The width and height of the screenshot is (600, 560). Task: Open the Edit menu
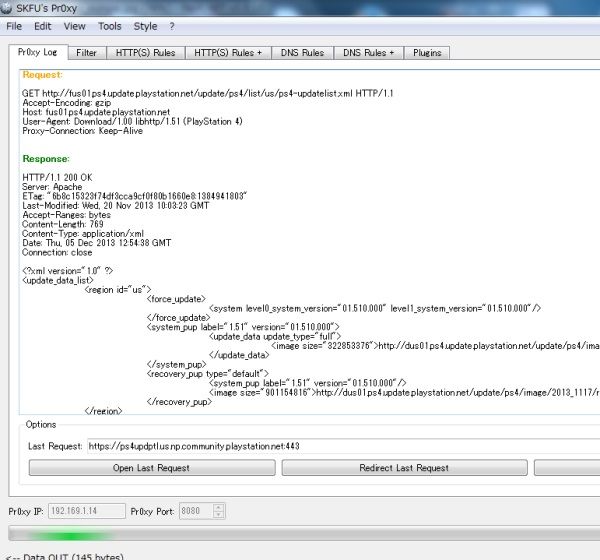coord(42,26)
